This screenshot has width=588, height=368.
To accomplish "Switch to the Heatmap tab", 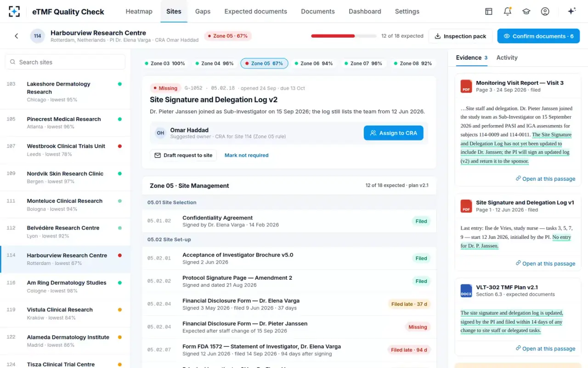I will (139, 11).
